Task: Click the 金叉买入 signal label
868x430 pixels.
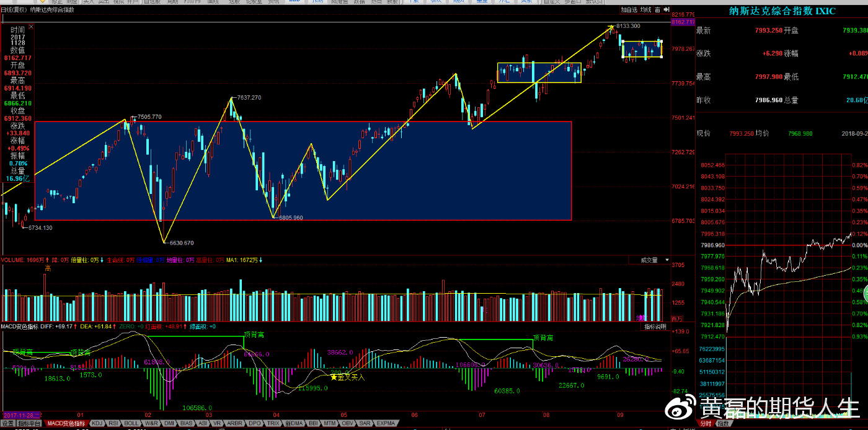Action: 350,377
